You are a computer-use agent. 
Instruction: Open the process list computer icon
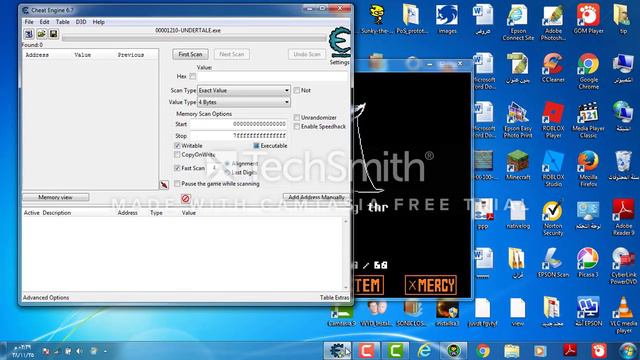[29, 34]
